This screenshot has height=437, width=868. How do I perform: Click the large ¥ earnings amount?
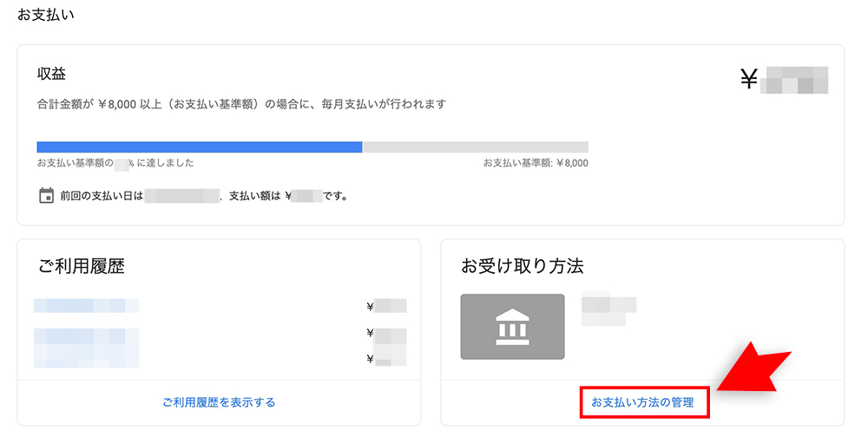(x=784, y=80)
